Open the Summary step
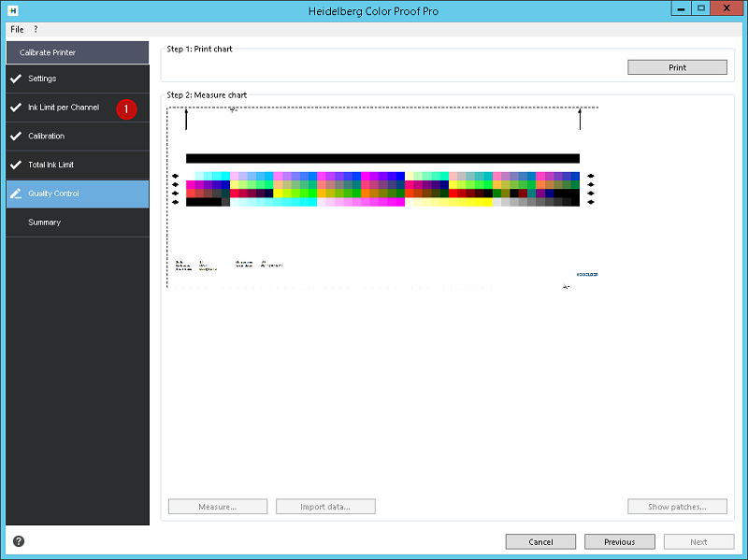Image resolution: width=748 pixels, height=560 pixels. pyautogui.click(x=78, y=223)
